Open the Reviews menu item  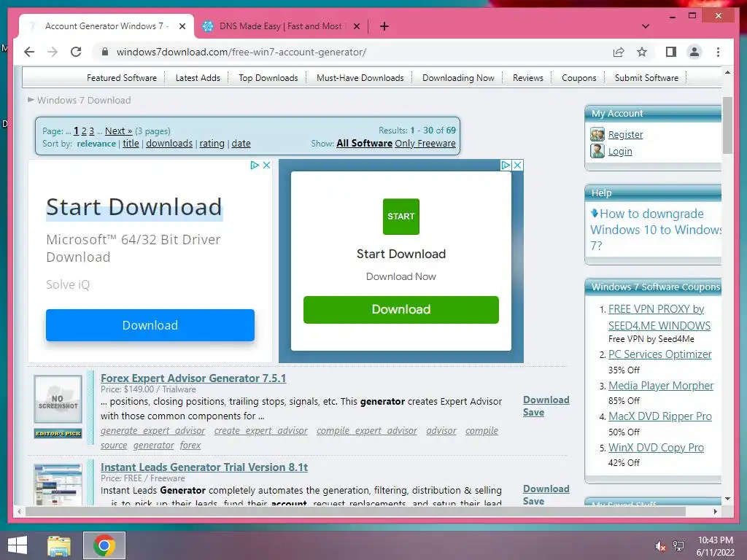coord(528,77)
